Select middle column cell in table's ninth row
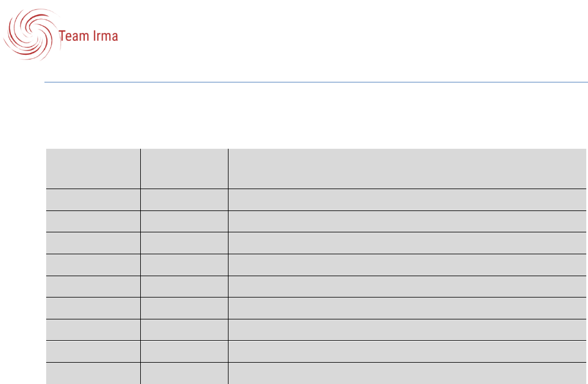This screenshot has width=588, height=384. 183,352
